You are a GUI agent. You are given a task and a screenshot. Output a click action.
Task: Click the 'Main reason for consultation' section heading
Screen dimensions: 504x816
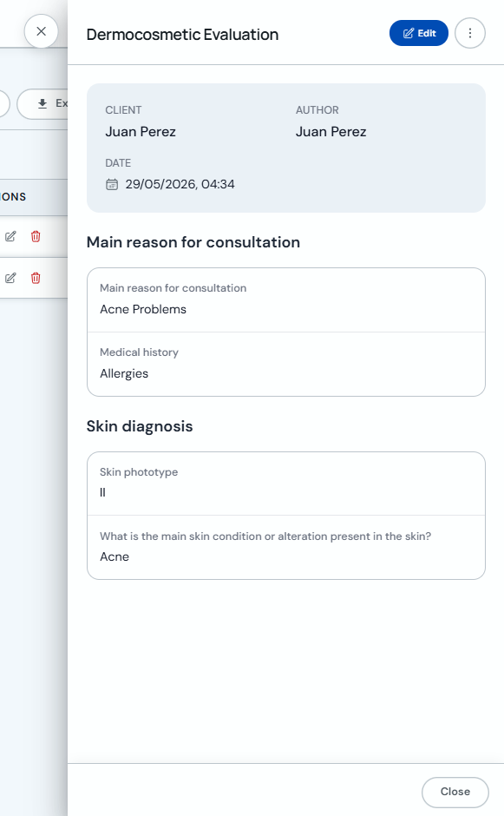[193, 242]
